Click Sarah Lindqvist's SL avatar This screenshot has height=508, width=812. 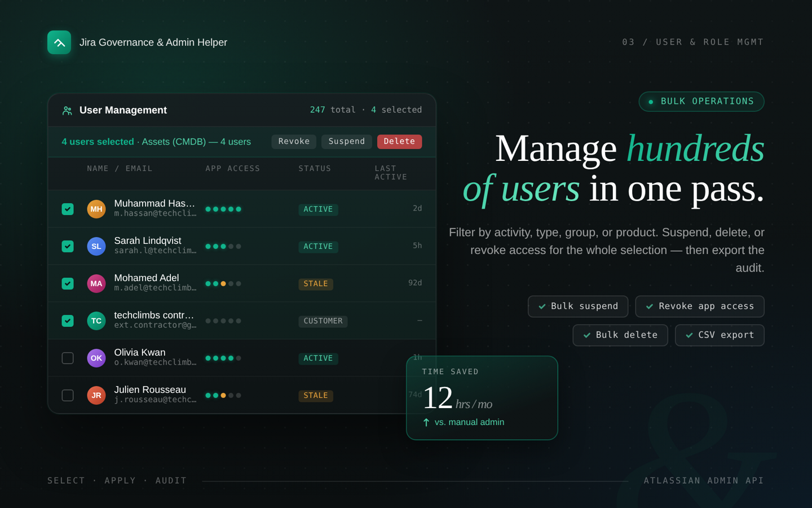pos(96,246)
